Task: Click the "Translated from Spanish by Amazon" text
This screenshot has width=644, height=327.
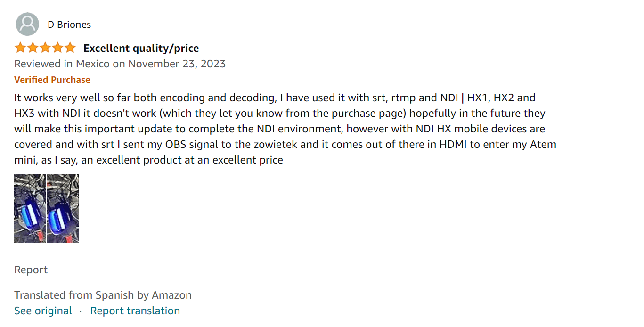Action: pyautogui.click(x=103, y=295)
